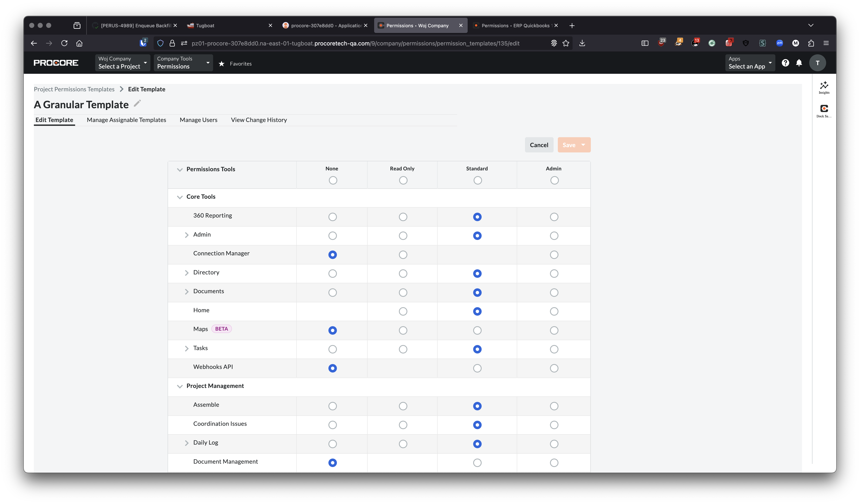This screenshot has width=860, height=504.
Task: Click the Cancel button
Action: pyautogui.click(x=539, y=145)
